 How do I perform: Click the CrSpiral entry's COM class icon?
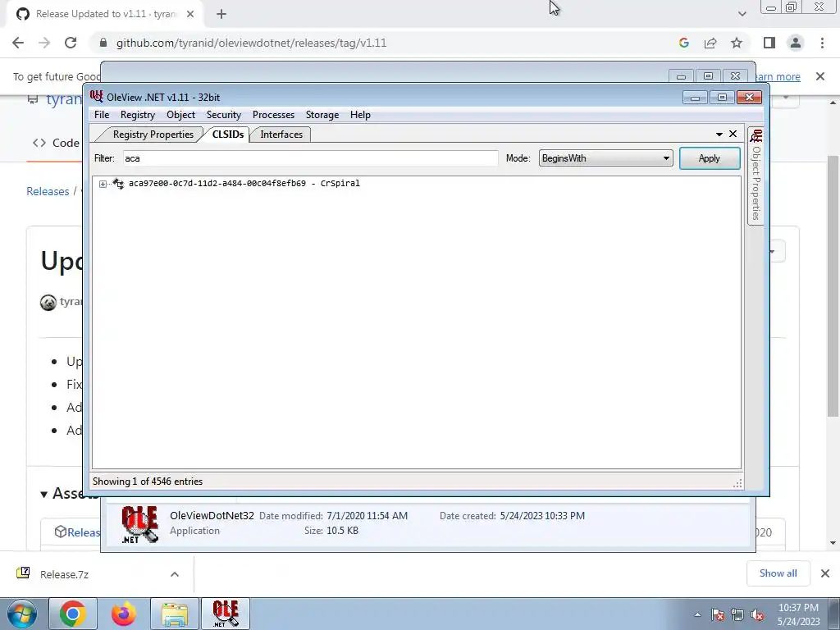tap(118, 183)
